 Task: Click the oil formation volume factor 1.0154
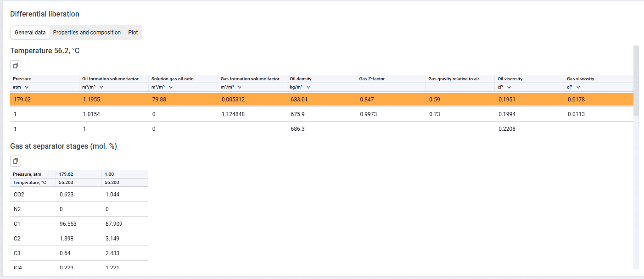[91, 114]
